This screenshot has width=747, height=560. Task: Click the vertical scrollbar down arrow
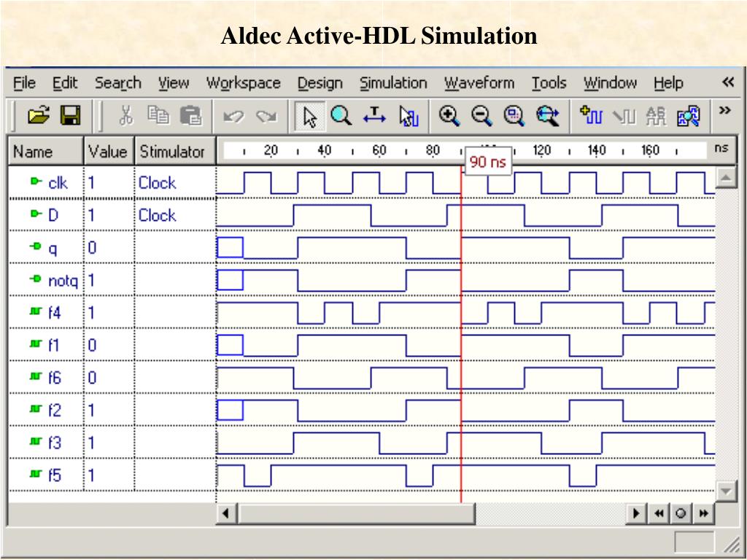coord(726,492)
